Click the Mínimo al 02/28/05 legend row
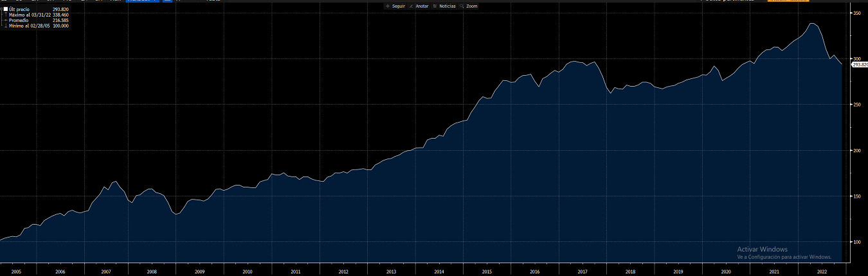868x276 pixels. tap(35, 26)
